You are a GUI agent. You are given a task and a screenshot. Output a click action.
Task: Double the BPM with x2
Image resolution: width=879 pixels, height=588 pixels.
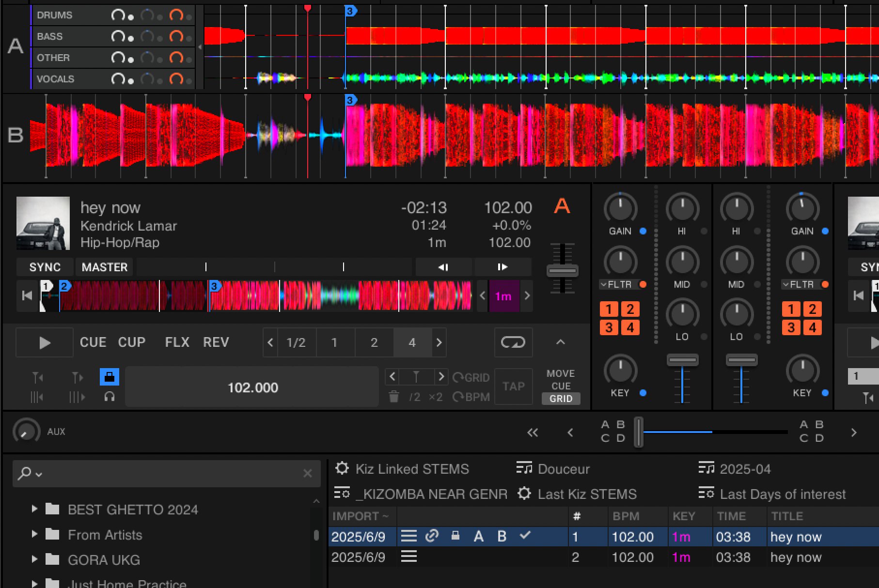(x=436, y=397)
